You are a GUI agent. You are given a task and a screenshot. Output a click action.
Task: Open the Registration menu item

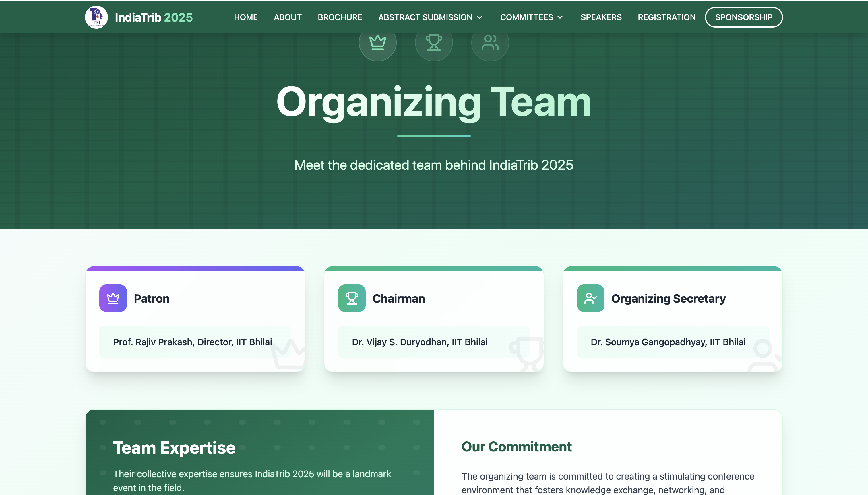[x=666, y=17]
